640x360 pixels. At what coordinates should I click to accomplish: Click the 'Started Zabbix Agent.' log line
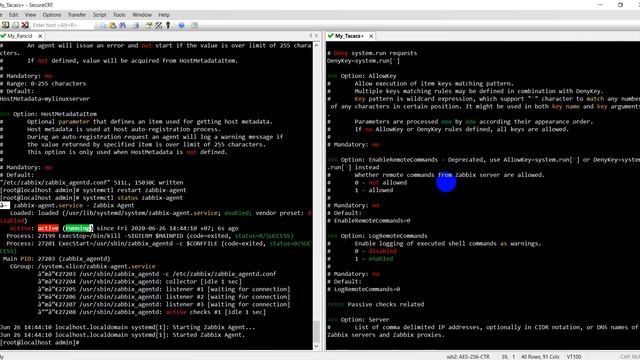click(122, 335)
